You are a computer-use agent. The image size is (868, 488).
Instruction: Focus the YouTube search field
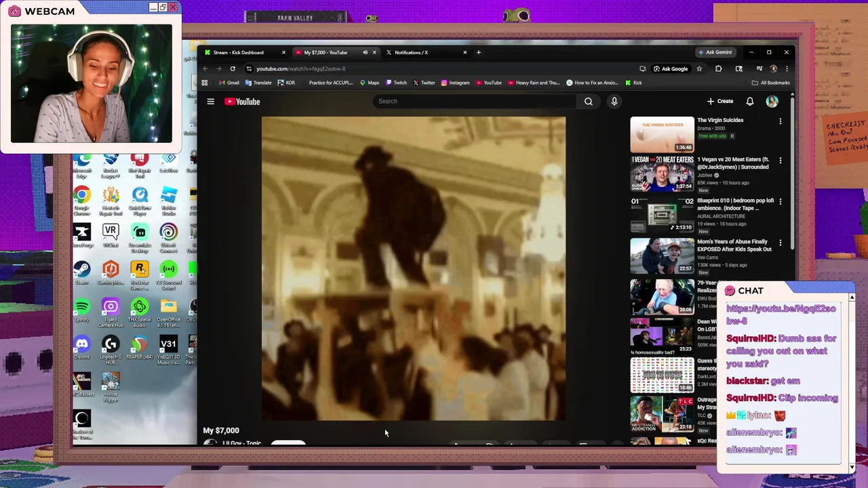coord(475,102)
